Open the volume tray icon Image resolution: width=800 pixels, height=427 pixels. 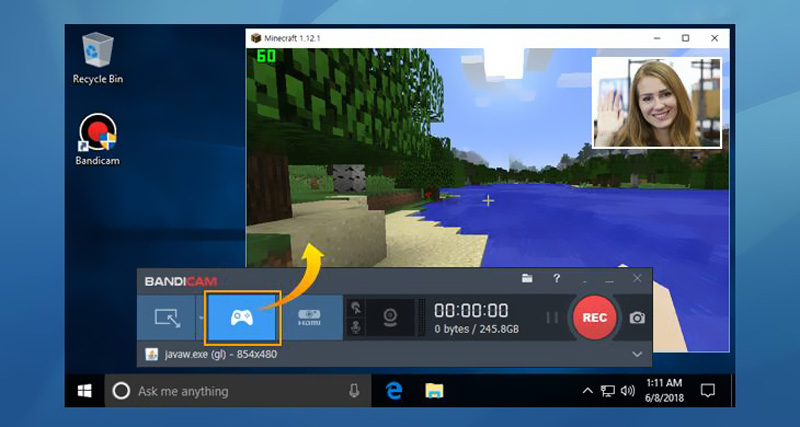point(628,391)
